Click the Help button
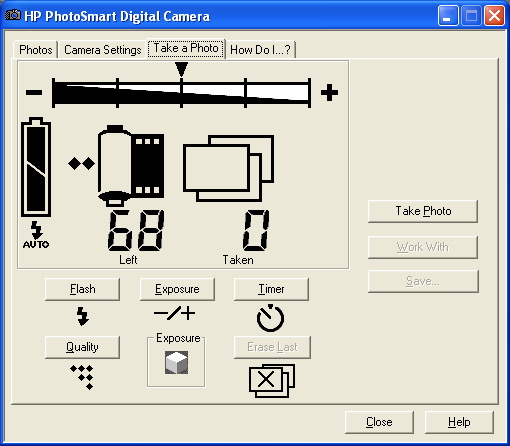 tap(459, 422)
